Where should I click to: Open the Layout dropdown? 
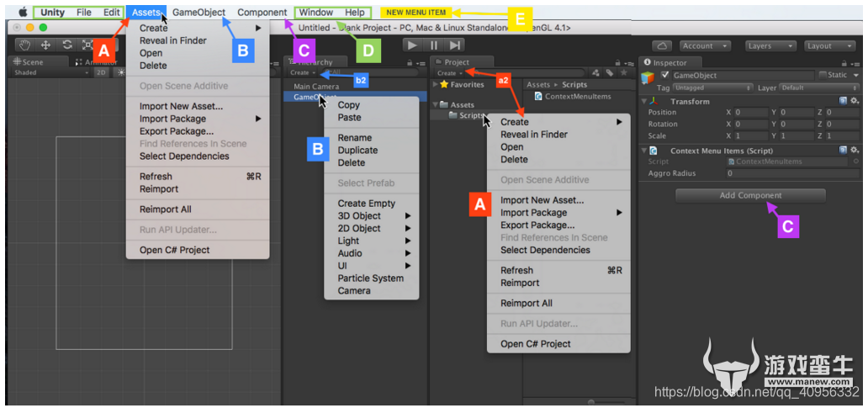tap(829, 46)
